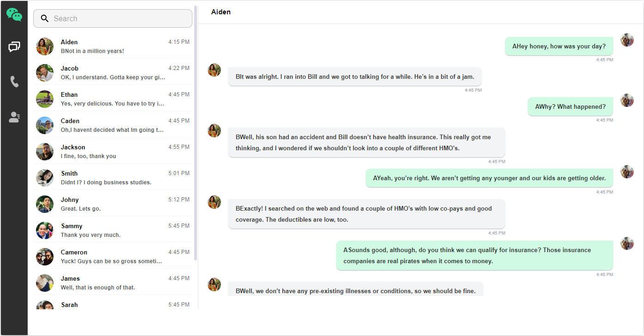Click the WeChat logo icon
This screenshot has width=644, height=336.
tap(14, 15)
